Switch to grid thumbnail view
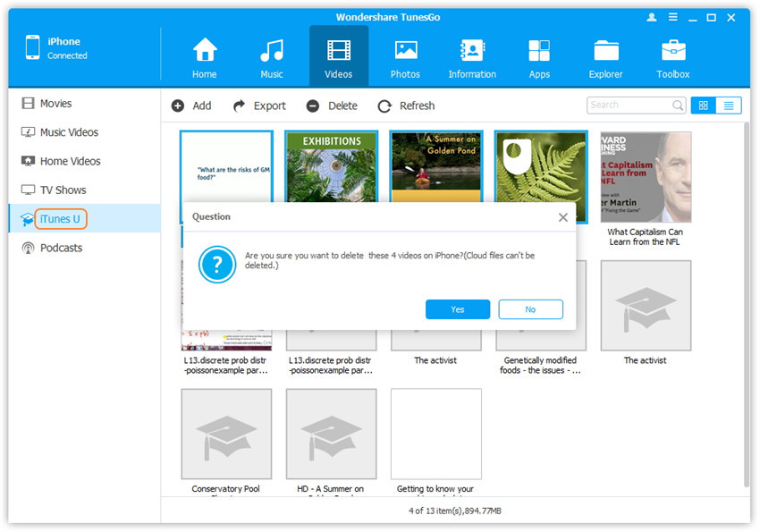 (x=703, y=106)
